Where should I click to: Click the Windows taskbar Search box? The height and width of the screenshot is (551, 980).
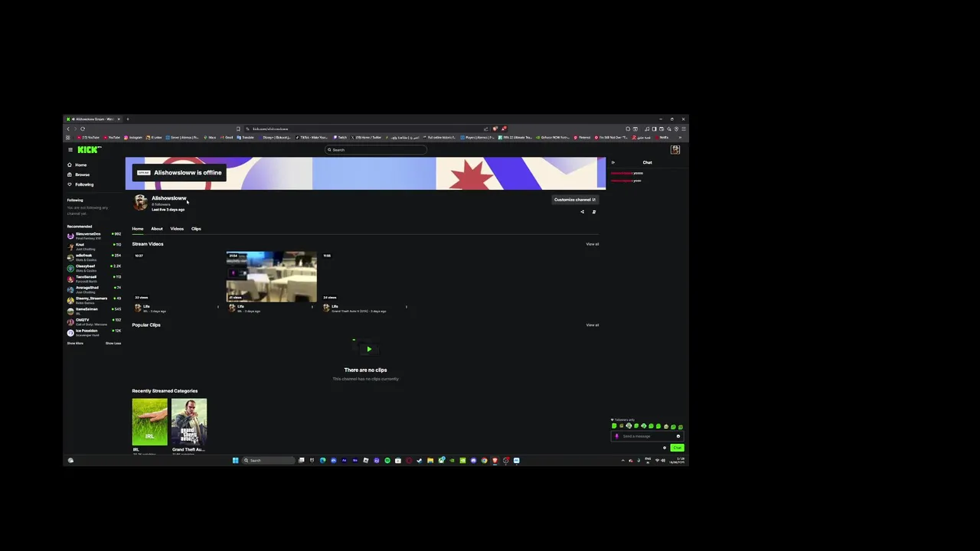268,461
